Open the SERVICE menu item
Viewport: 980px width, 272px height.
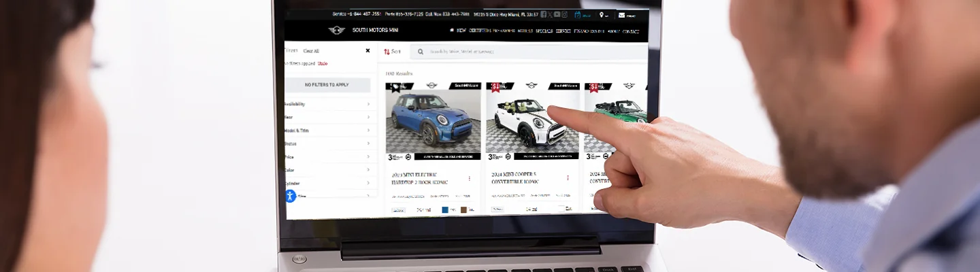click(x=563, y=31)
